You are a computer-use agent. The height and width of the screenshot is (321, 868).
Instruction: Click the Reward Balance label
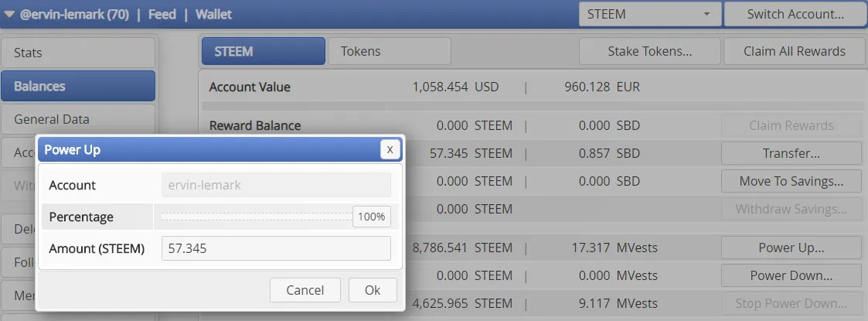pyautogui.click(x=254, y=126)
